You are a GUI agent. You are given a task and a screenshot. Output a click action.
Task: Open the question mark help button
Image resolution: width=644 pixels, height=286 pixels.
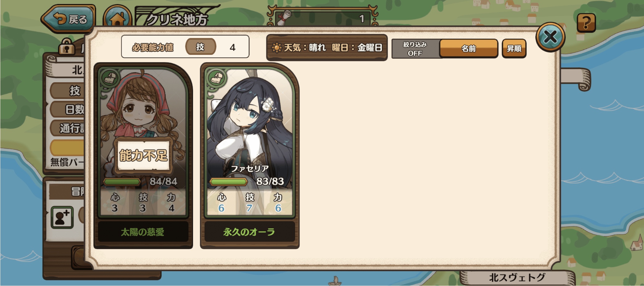586,22
